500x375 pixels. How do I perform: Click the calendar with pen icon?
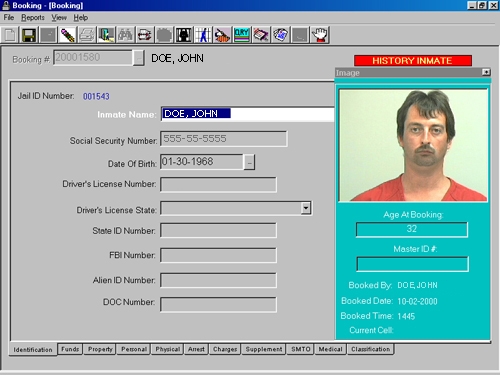coord(261,35)
